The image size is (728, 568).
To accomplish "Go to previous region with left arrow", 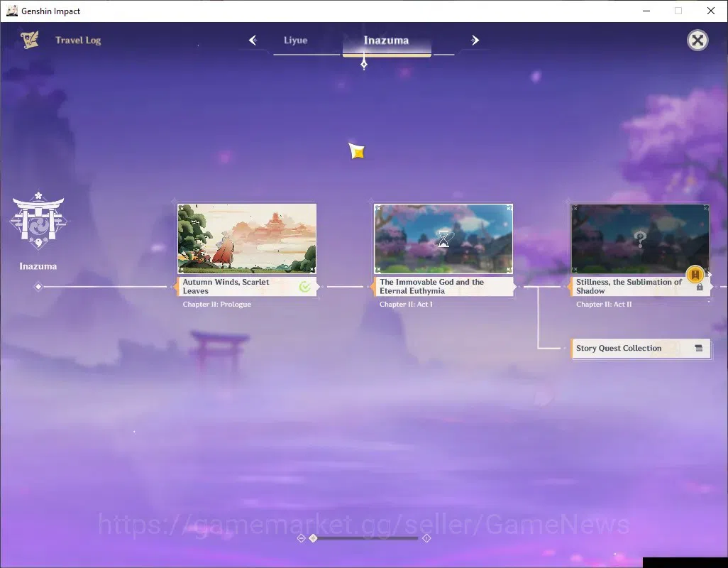I will (x=253, y=40).
